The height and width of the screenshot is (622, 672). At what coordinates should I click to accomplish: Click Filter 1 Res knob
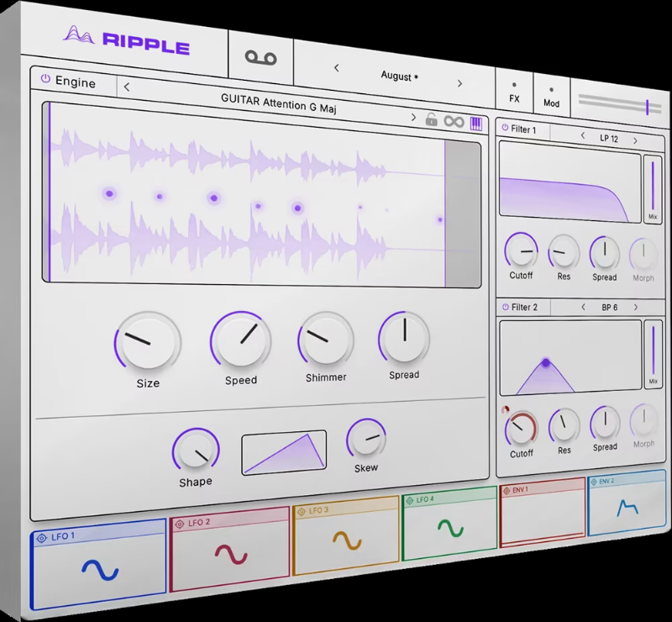click(564, 253)
